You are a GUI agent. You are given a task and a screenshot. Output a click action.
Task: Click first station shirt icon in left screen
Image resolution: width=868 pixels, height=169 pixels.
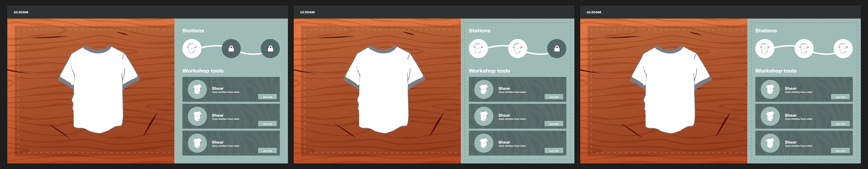click(x=192, y=49)
